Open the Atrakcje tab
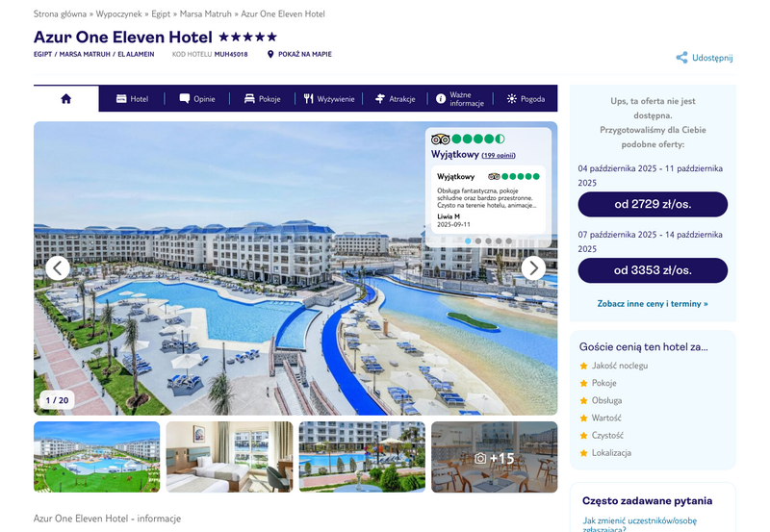The width and height of the screenshot is (770, 532). point(395,99)
